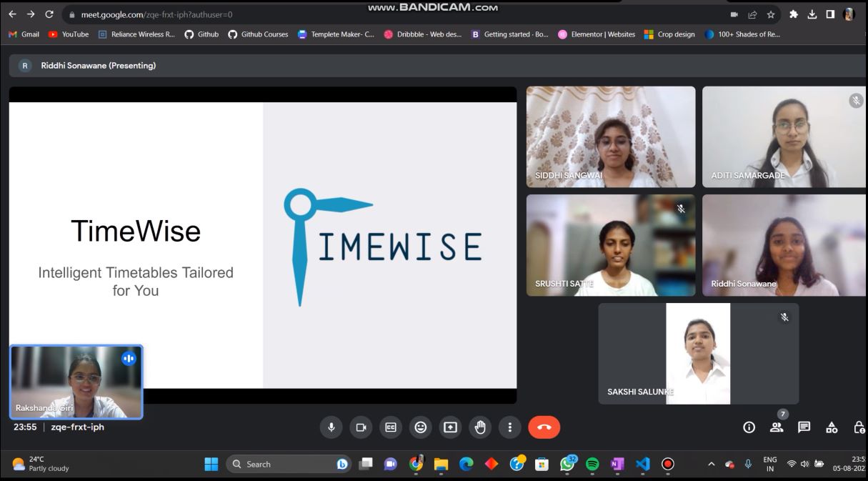Turn off your camera
Image resolution: width=868 pixels, height=481 pixels.
361,427
